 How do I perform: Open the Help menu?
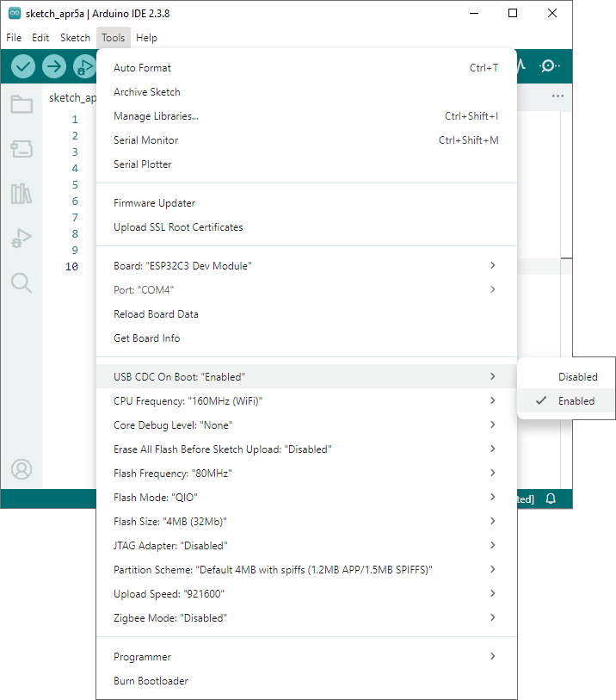click(x=146, y=38)
